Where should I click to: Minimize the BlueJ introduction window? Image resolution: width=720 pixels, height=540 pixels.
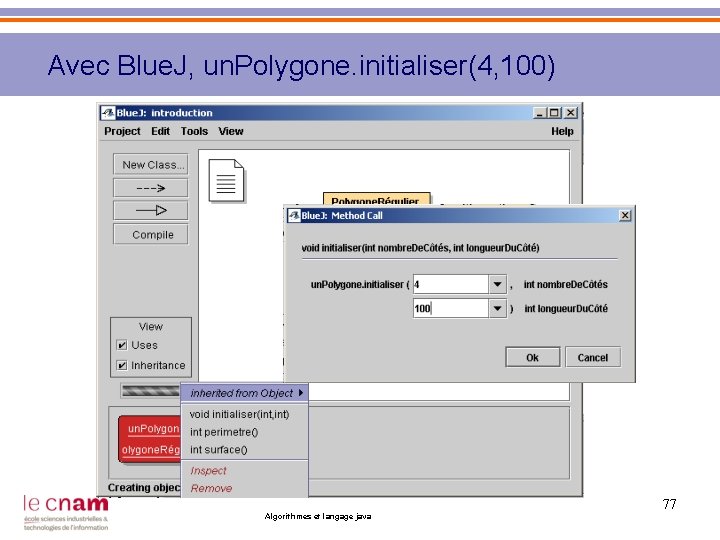click(x=540, y=113)
